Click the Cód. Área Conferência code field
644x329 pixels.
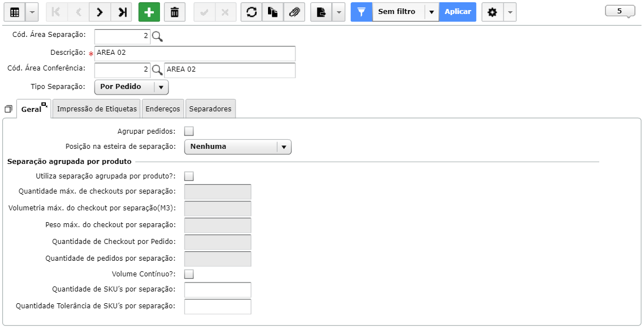[x=123, y=70]
